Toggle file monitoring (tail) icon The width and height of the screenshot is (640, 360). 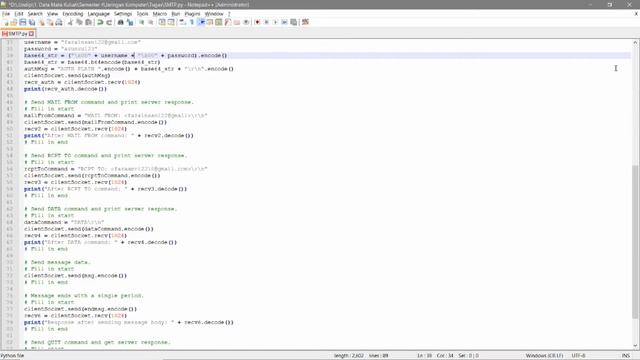(x=246, y=22)
